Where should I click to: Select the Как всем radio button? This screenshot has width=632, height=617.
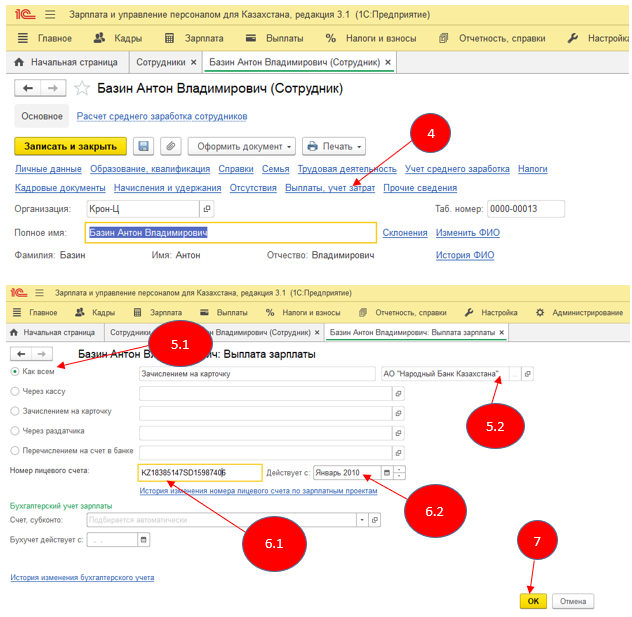pos(15,372)
